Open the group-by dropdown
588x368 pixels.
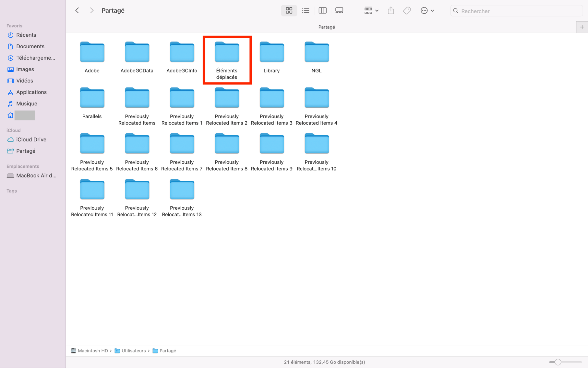[x=371, y=11]
